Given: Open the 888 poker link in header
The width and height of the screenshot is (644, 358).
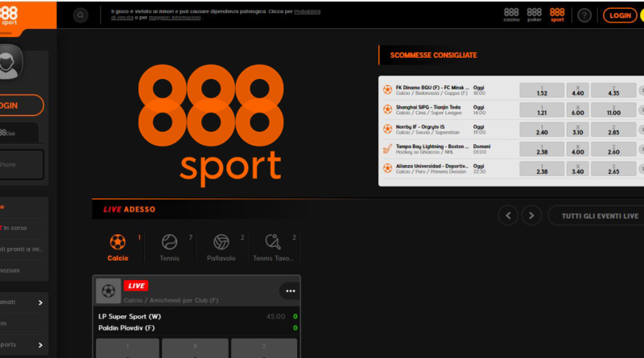Looking at the screenshot, I should point(535,14).
